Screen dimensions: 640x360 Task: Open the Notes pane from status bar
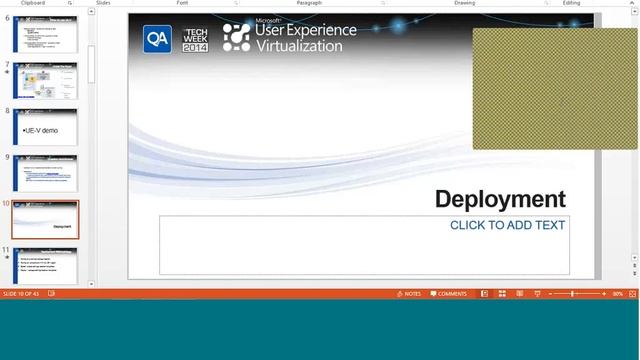409,293
